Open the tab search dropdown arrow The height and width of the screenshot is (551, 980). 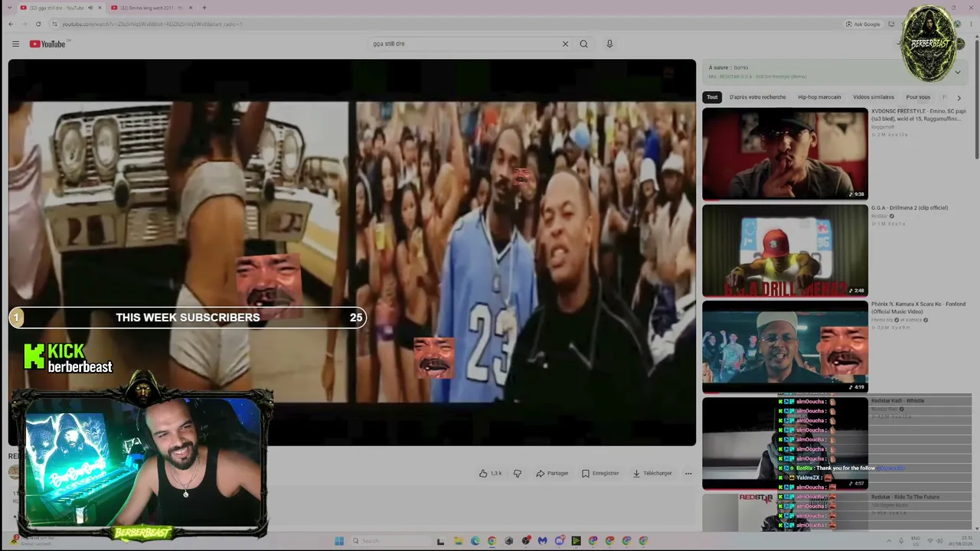[9, 8]
